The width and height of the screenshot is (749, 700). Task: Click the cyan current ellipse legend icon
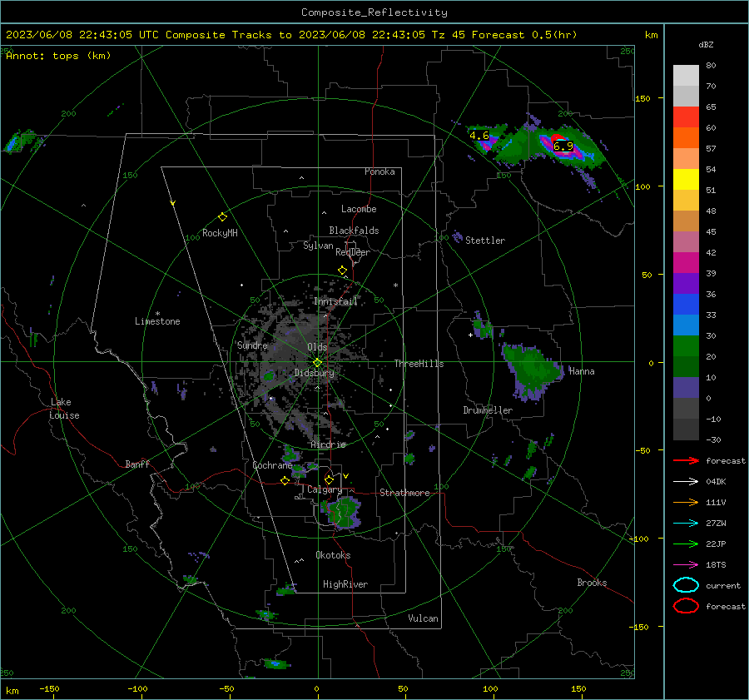pos(686,585)
